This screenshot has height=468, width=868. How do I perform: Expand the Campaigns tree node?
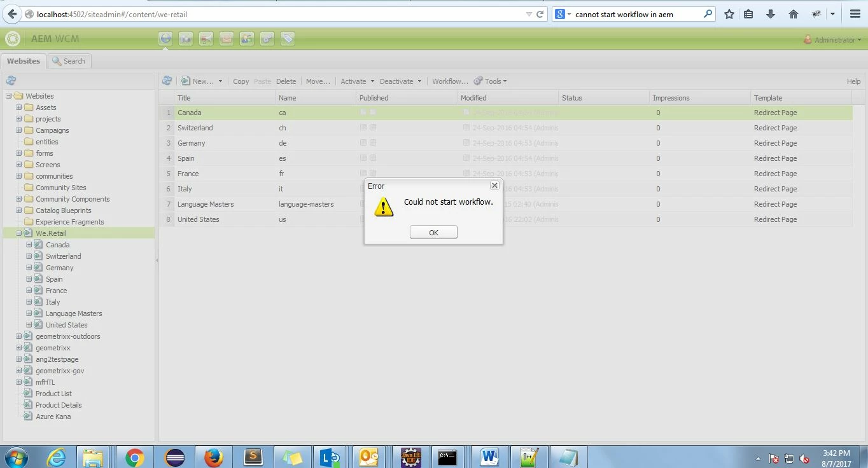point(18,130)
